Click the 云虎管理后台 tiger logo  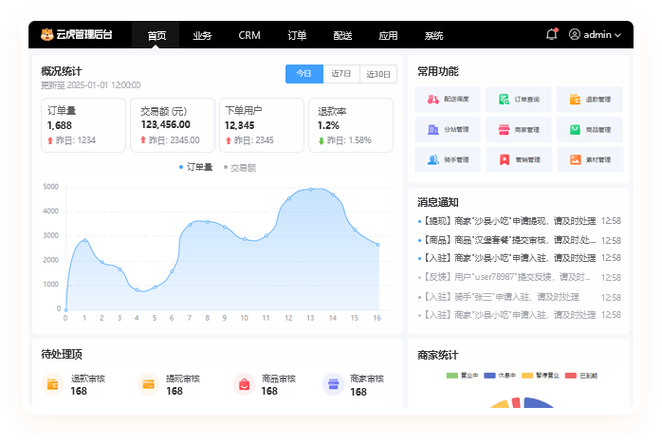click(47, 34)
